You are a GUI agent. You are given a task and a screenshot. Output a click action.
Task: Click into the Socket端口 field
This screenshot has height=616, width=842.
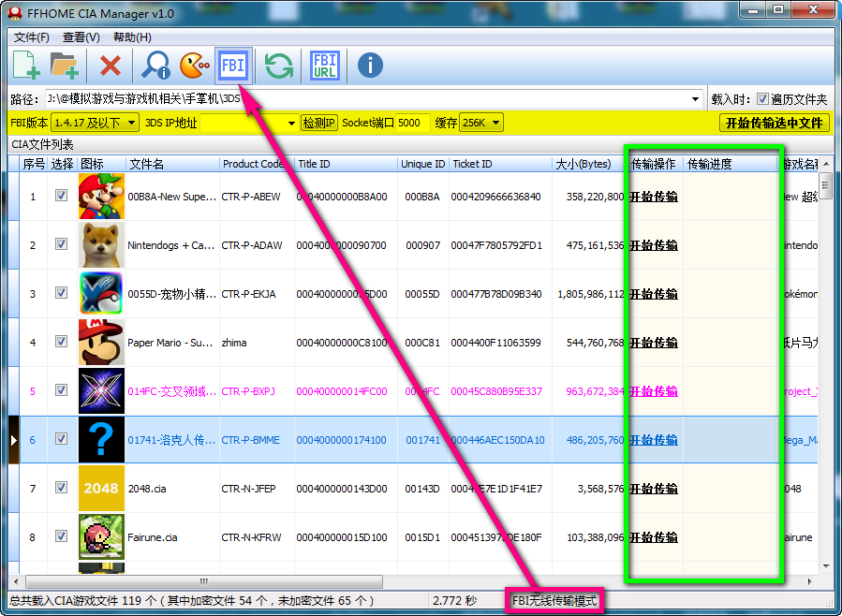412,123
